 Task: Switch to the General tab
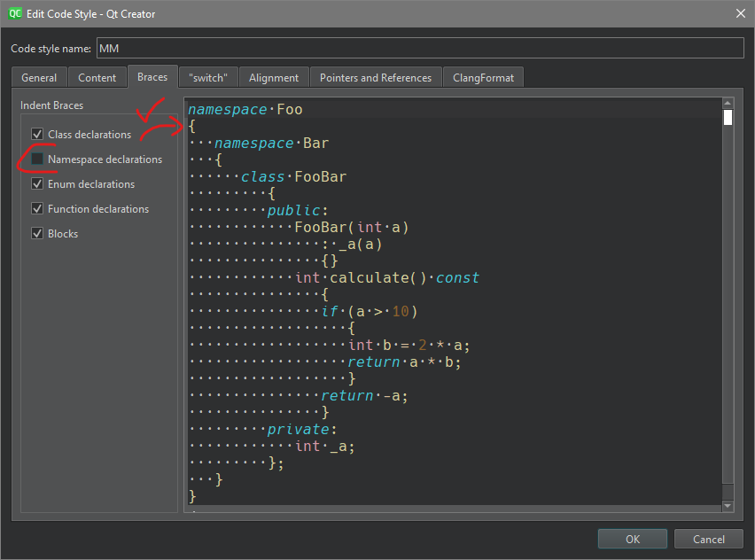coord(39,77)
